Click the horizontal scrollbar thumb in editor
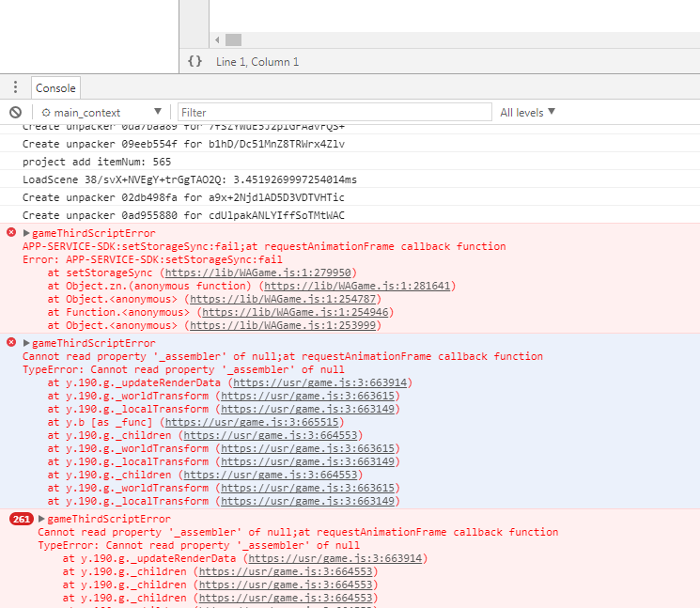Screen dimensions: 700x608 coord(233,39)
